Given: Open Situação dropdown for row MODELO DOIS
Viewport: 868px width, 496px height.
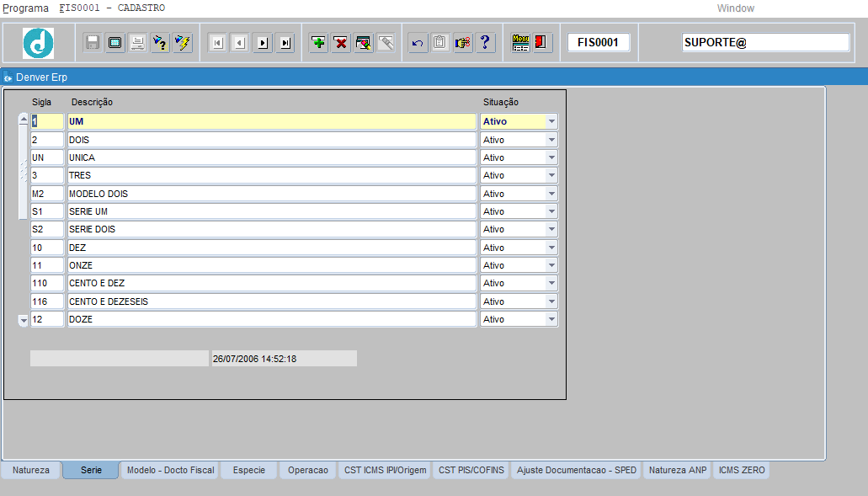Looking at the screenshot, I should click(551, 194).
